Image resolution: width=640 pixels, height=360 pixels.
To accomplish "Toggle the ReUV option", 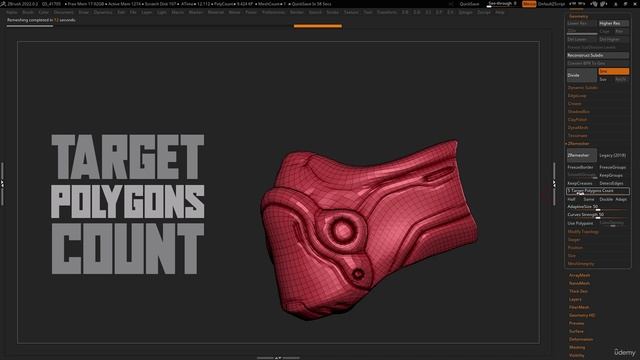I will pyautogui.click(x=621, y=79).
